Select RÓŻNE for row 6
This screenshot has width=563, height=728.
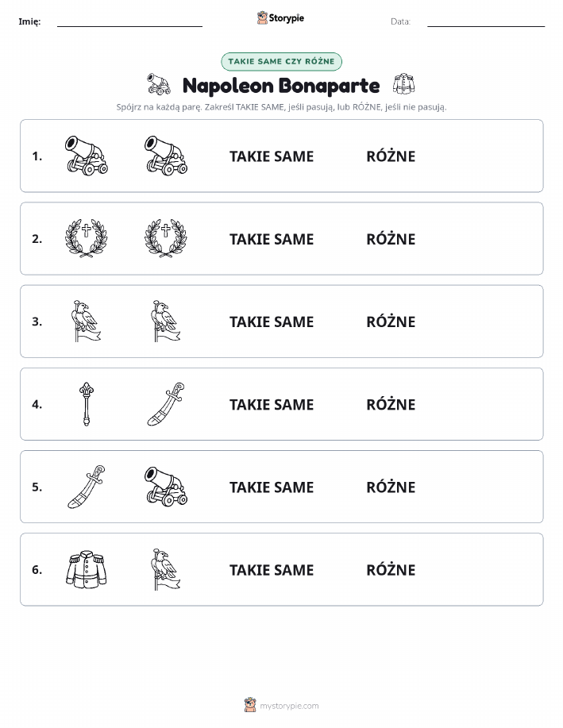[391, 570]
